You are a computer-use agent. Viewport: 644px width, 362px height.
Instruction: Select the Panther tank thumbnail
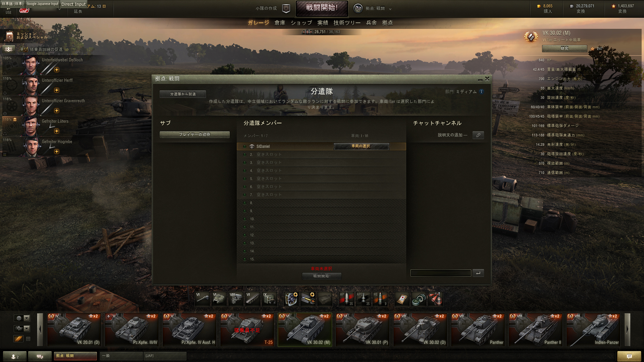coord(478,329)
